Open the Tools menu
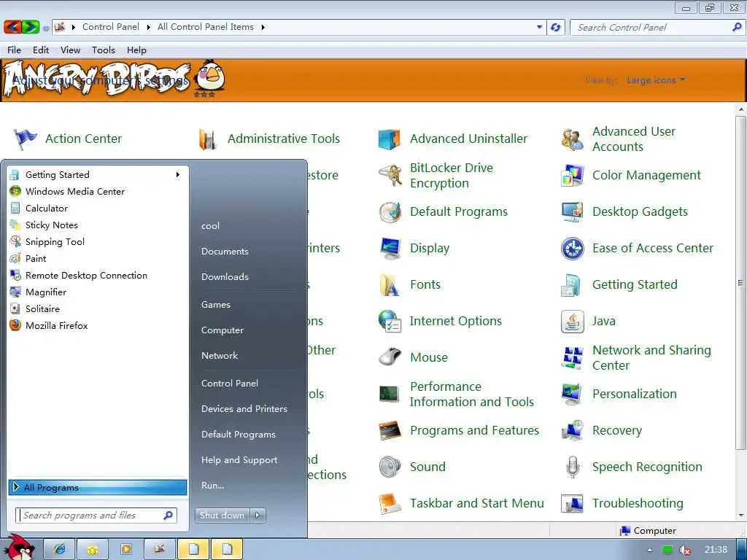Image resolution: width=747 pixels, height=560 pixels. click(104, 50)
